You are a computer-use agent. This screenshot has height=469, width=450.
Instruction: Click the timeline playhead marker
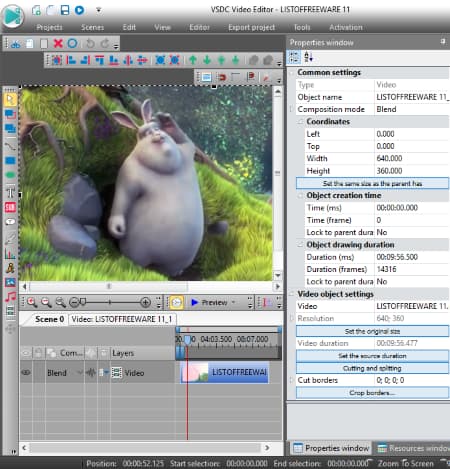point(188,340)
